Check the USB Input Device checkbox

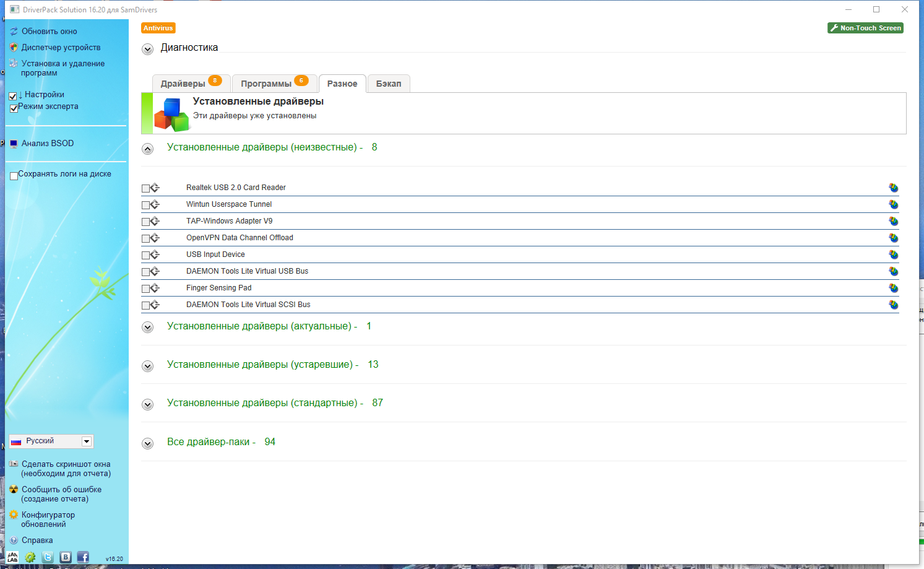[x=145, y=255]
